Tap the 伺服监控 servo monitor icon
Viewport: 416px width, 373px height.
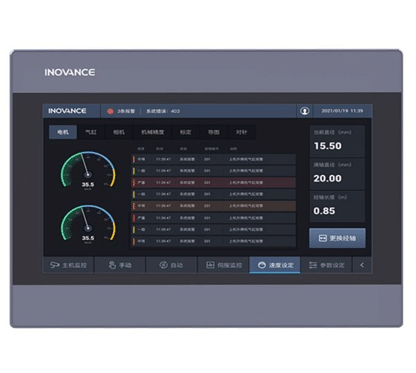pos(210,265)
